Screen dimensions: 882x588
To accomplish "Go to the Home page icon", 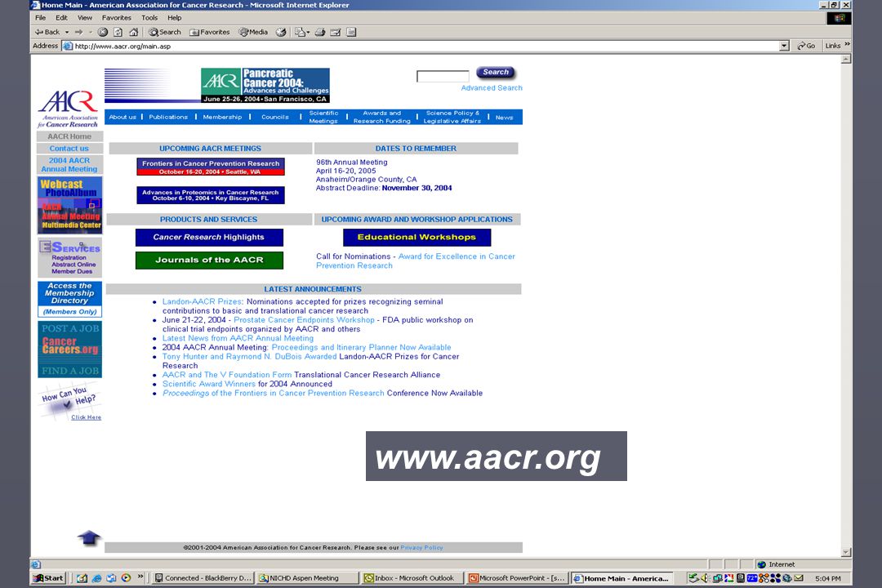I will tap(133, 32).
